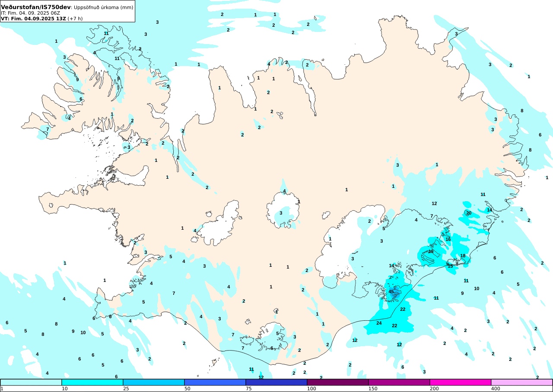Click the legend tick label '150'

[x=373, y=389]
